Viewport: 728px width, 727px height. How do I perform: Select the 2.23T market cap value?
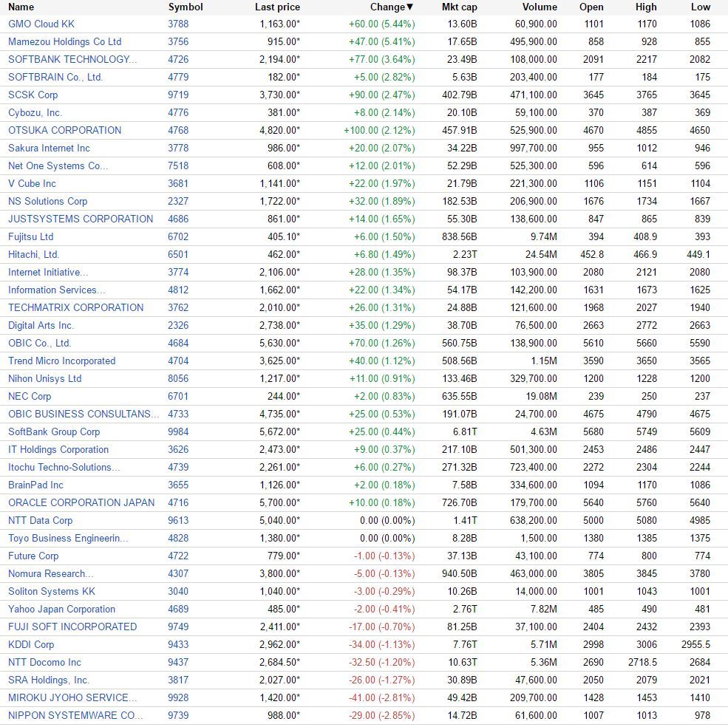coord(465,254)
